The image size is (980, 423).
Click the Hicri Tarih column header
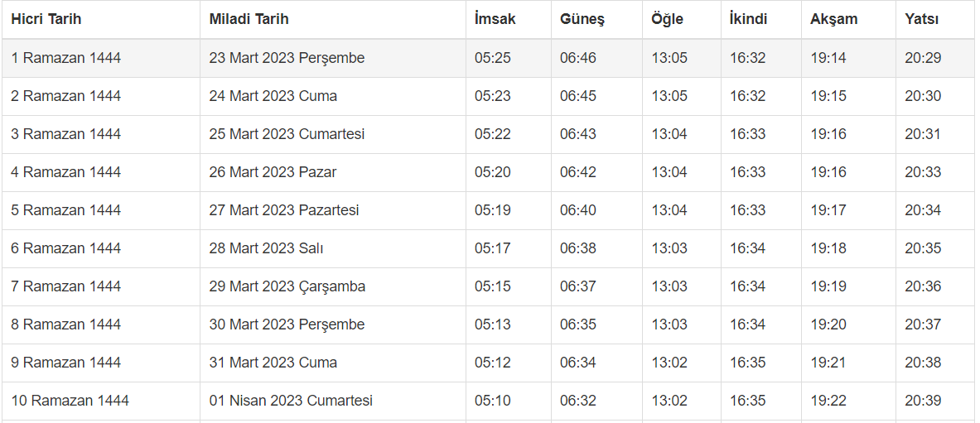pos(46,19)
